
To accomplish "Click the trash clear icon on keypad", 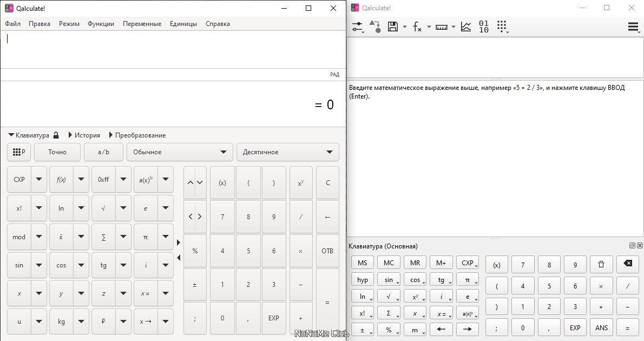I will 601,264.
